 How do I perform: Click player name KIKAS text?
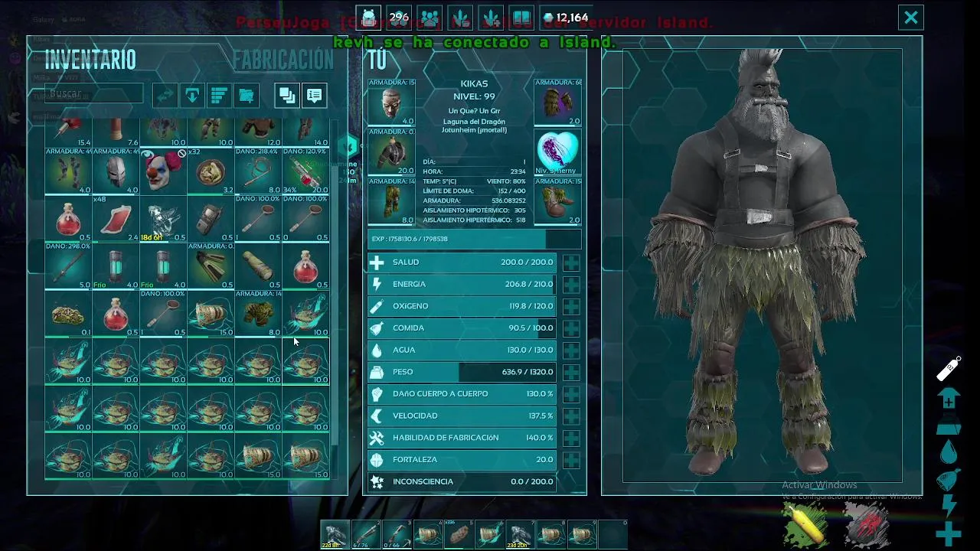click(x=475, y=84)
